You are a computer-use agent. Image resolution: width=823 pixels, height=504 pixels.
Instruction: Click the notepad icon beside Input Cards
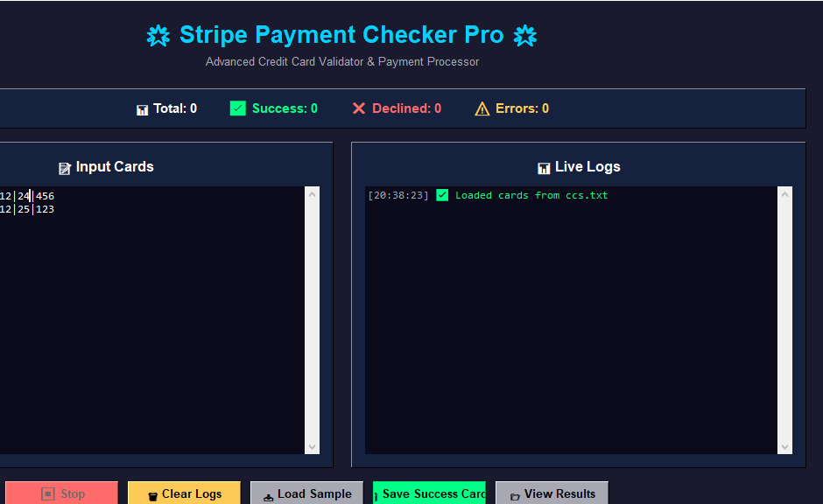(65, 168)
